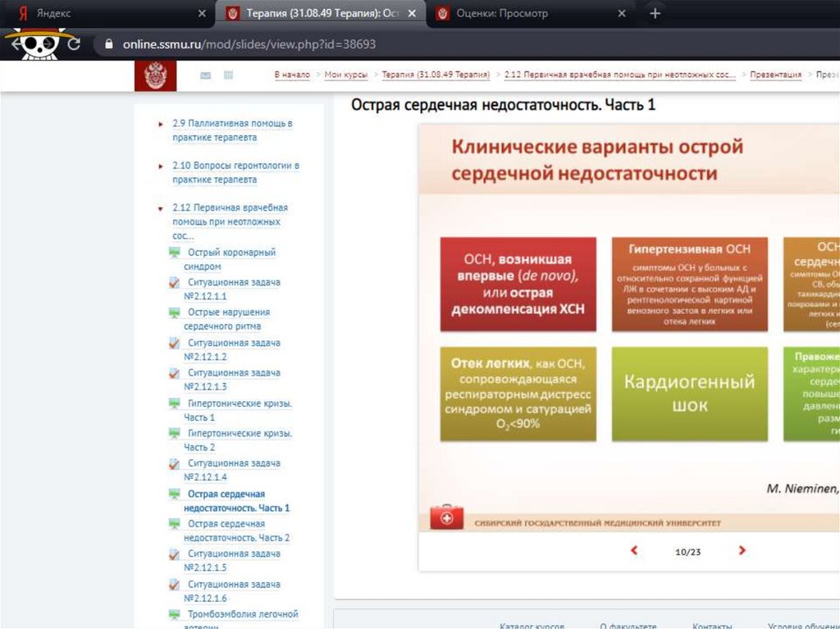Screen dimensions: 840x629
Task: Click the browser address bar URL
Action: pyautogui.click(x=249, y=44)
